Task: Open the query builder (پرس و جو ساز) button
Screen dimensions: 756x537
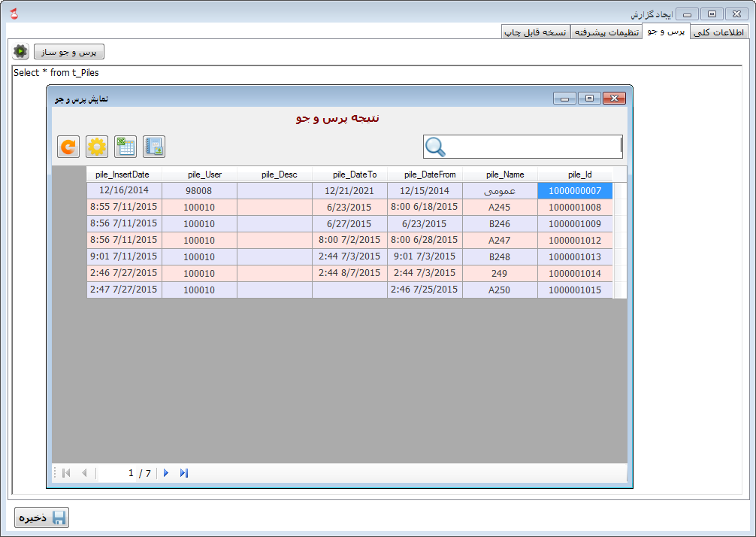Action: (69, 52)
